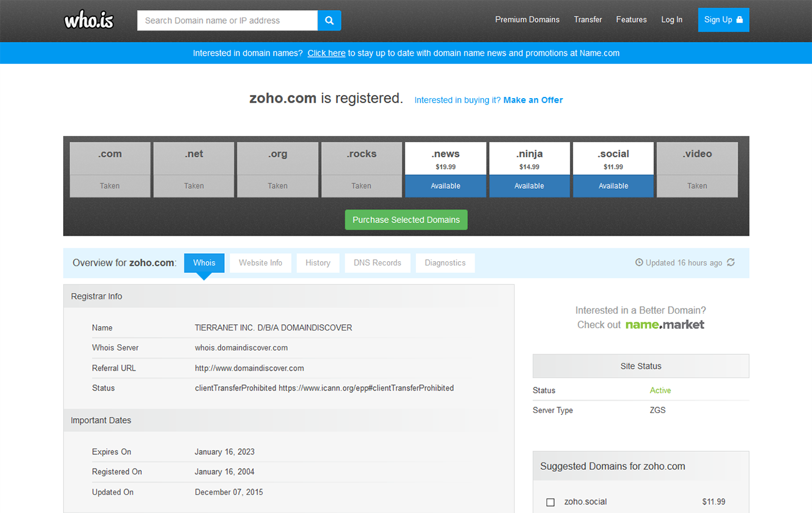Click the .rocks Taken tile
This screenshot has width=812, height=513.
pos(362,169)
